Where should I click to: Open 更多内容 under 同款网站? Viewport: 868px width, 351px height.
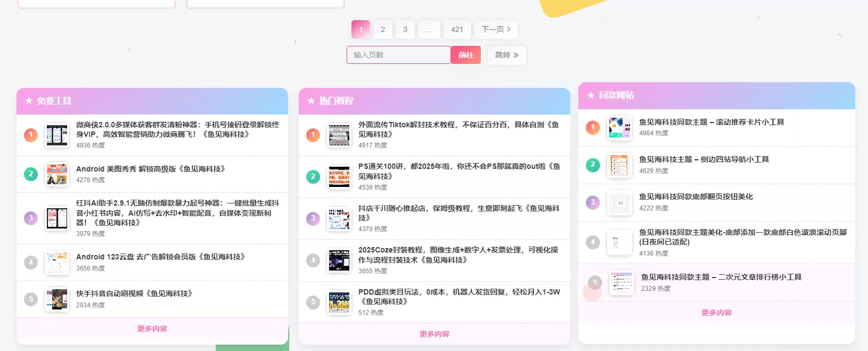(717, 313)
